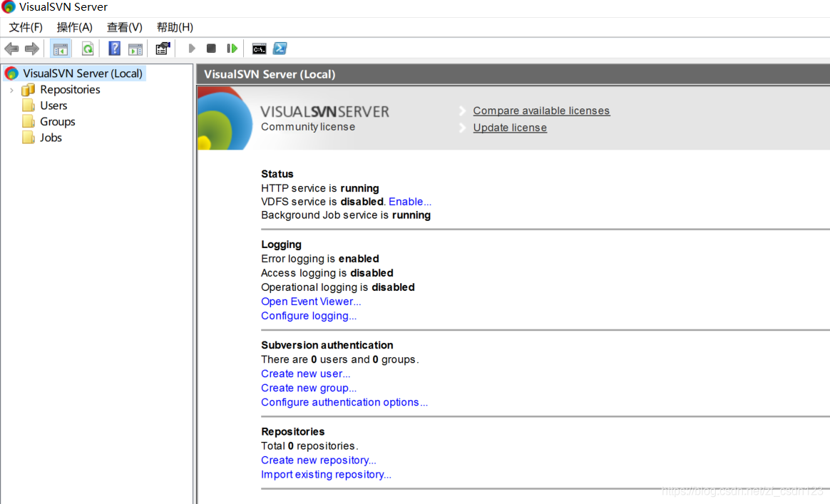Click Enable... link for VDFS service
Viewport: 830px width, 504px height.
pyautogui.click(x=410, y=202)
